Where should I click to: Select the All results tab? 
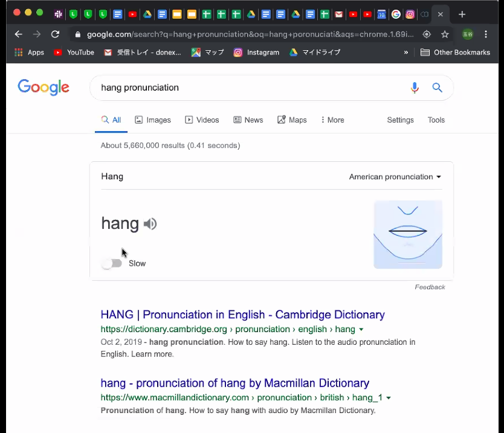pos(111,120)
